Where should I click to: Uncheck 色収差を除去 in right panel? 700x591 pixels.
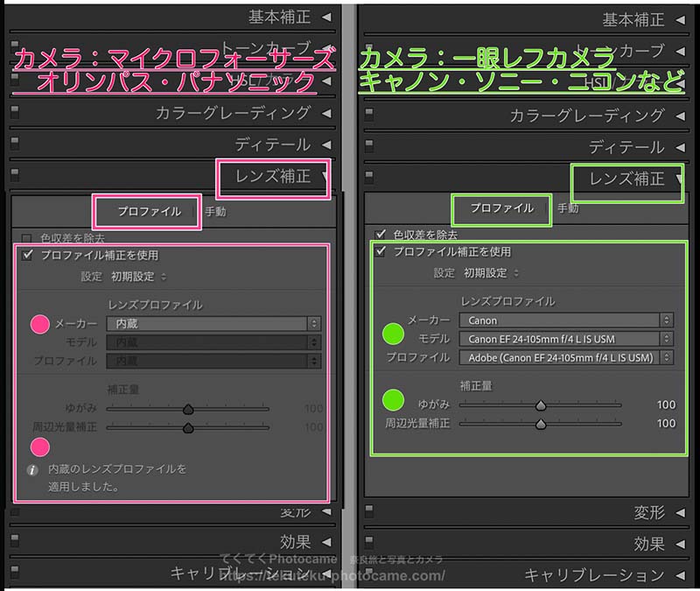pyautogui.click(x=381, y=234)
